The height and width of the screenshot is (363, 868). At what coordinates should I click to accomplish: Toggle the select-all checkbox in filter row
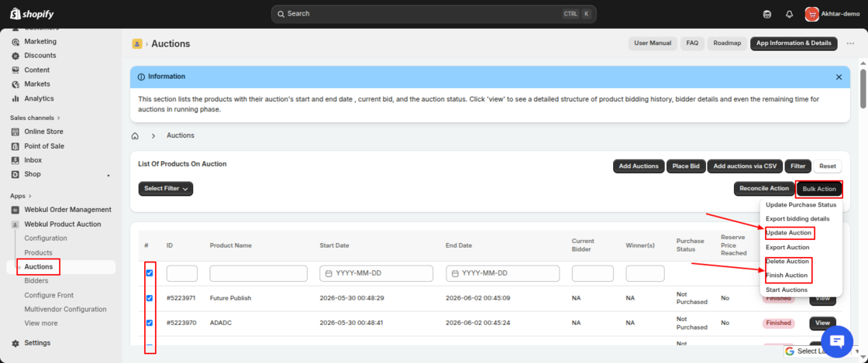(x=150, y=273)
